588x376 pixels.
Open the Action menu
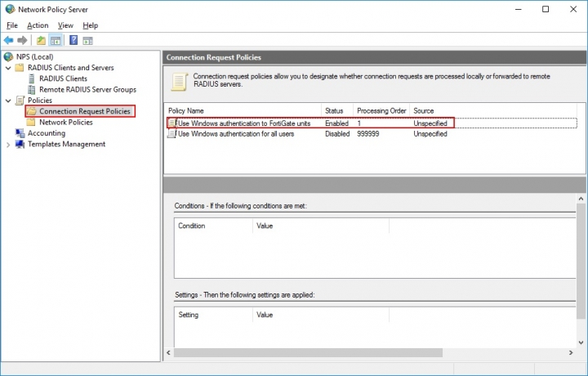tap(38, 25)
